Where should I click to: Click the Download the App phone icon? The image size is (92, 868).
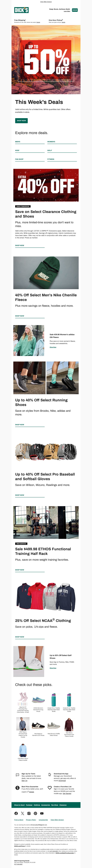coord(50,775)
